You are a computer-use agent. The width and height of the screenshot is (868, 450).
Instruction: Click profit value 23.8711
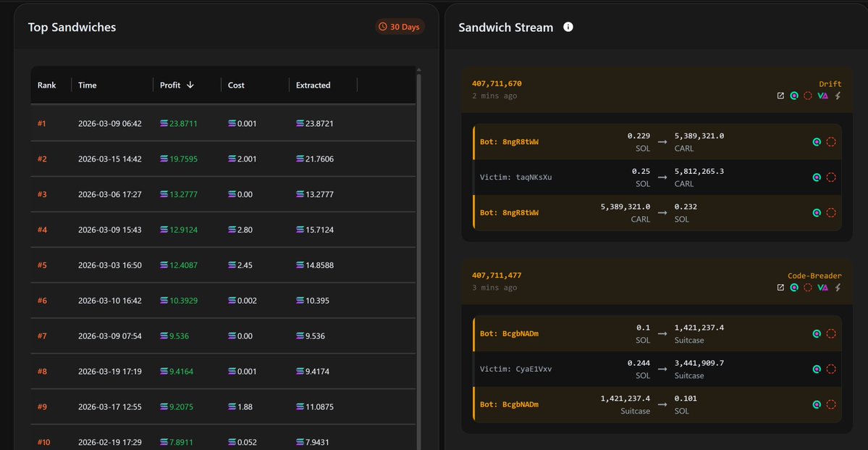183,123
